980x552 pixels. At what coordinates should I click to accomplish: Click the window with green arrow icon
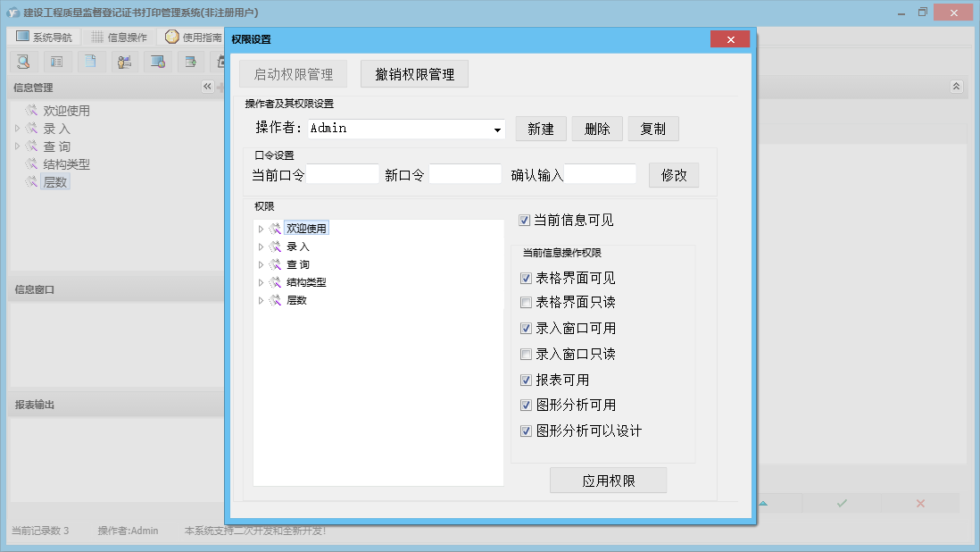click(x=191, y=62)
